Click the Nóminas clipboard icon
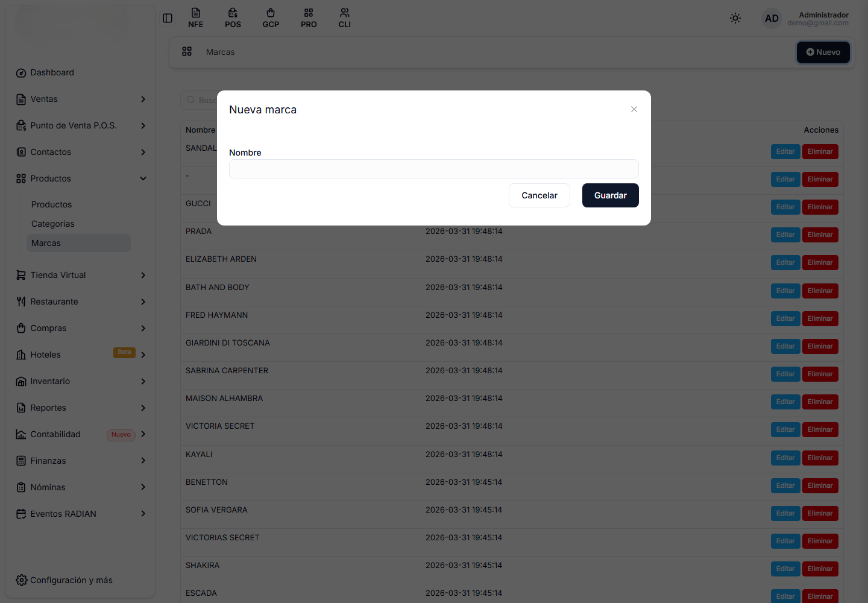This screenshot has width=868, height=603. click(21, 487)
